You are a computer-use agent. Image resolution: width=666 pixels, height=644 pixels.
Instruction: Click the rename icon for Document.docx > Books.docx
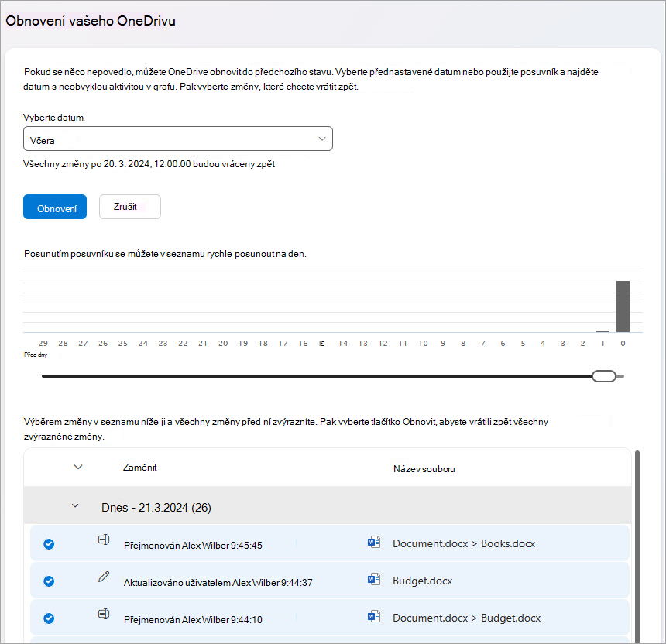[104, 540]
